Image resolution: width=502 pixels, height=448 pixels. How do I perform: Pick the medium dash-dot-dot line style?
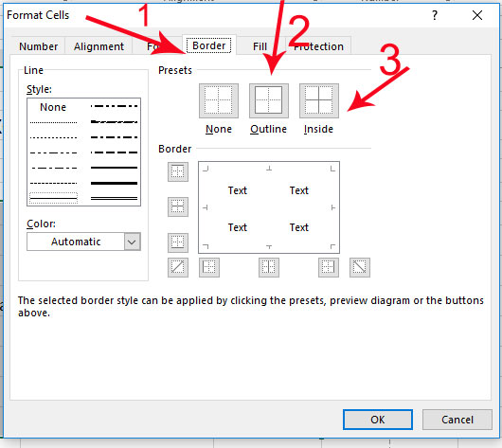coord(114,106)
